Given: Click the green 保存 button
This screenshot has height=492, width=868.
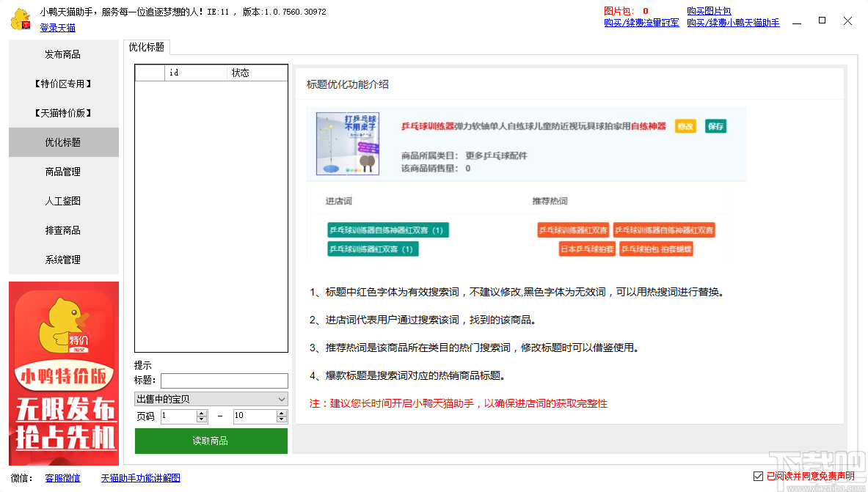Looking at the screenshot, I should pyautogui.click(x=716, y=126).
